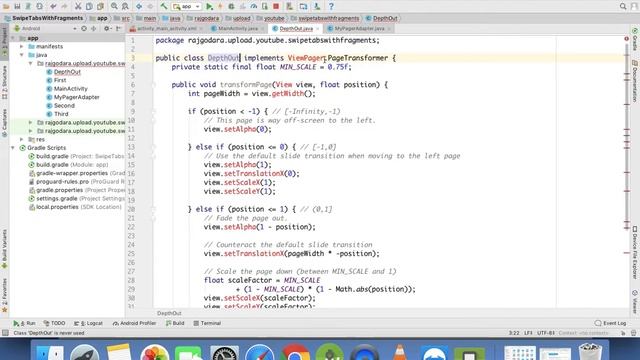Click the red Stop button
This screenshot has height=360, width=640.
click(x=276, y=6)
